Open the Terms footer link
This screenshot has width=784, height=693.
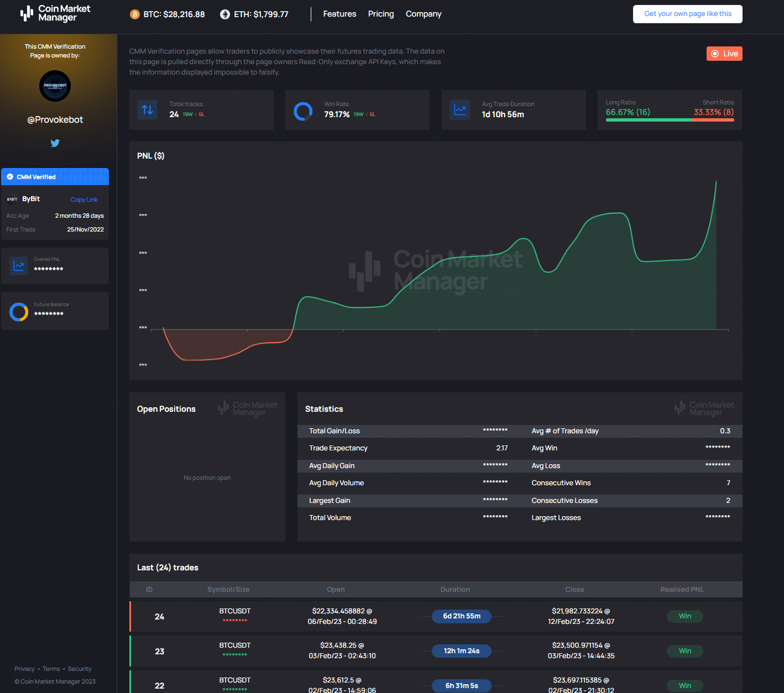click(51, 669)
